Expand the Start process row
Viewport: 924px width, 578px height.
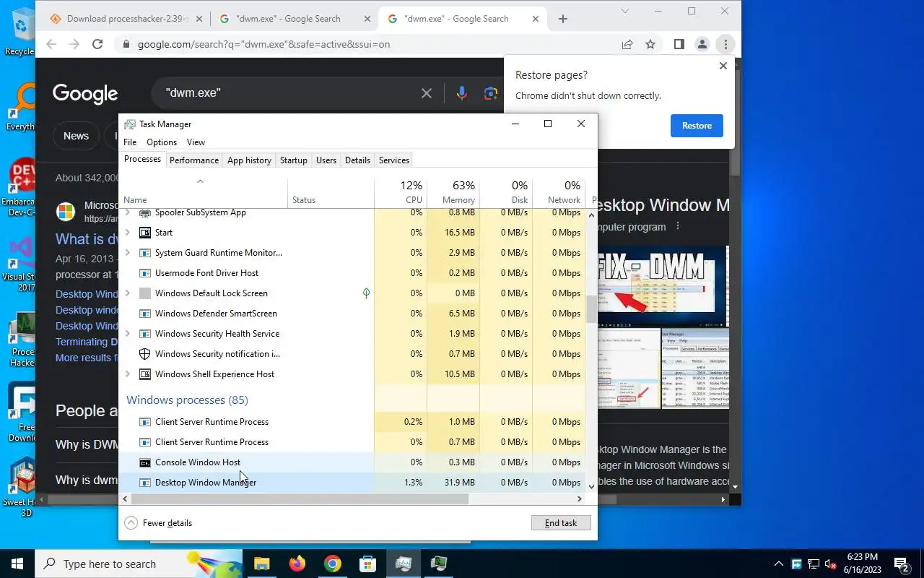[128, 233]
